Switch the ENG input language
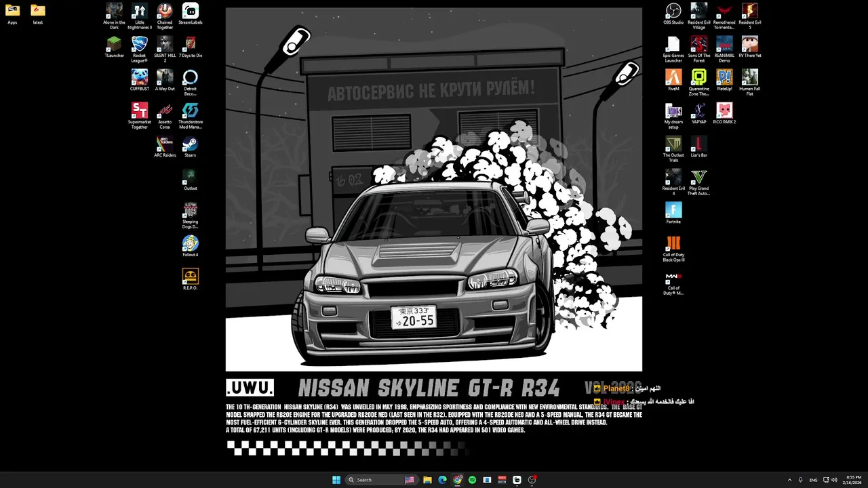Viewport: 868px width, 488px height. [813, 480]
